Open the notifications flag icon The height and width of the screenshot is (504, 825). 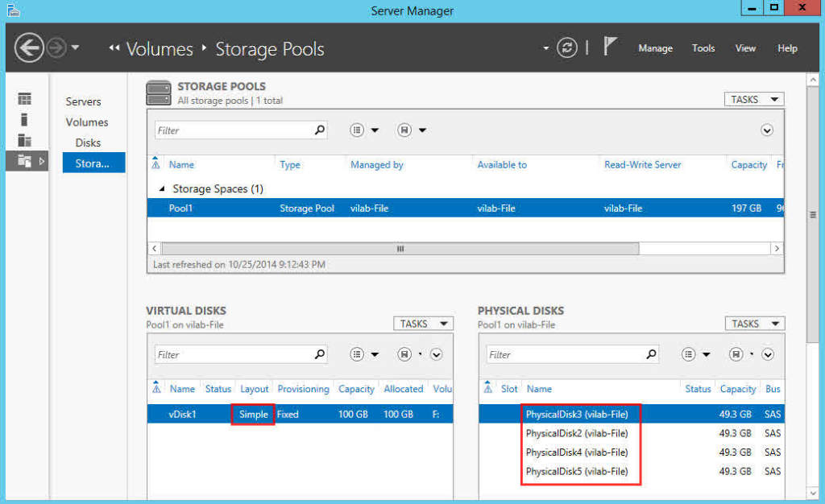pyautogui.click(x=610, y=46)
